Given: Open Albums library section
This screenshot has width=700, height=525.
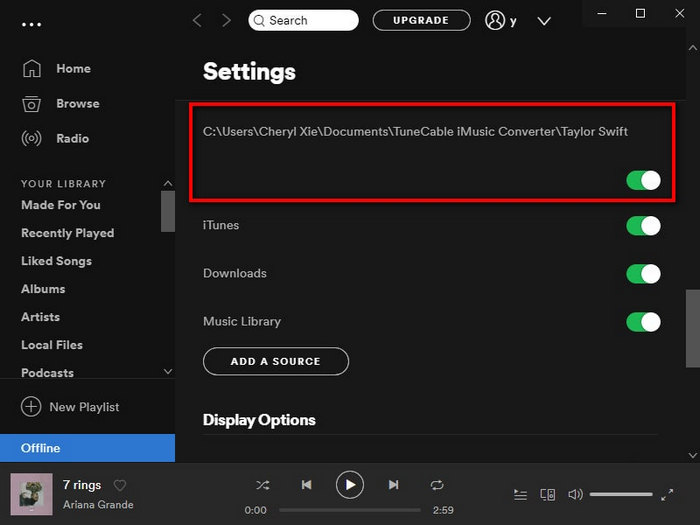Looking at the screenshot, I should (43, 289).
